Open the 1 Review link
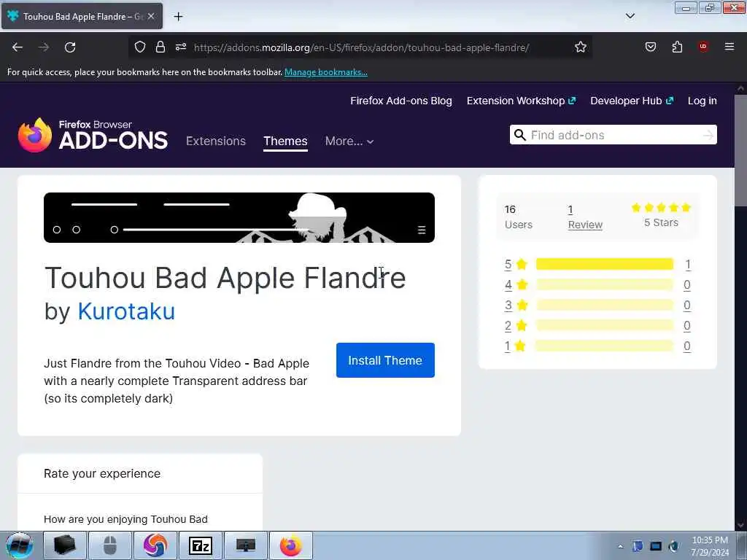The width and height of the screenshot is (747, 560). [x=585, y=217]
